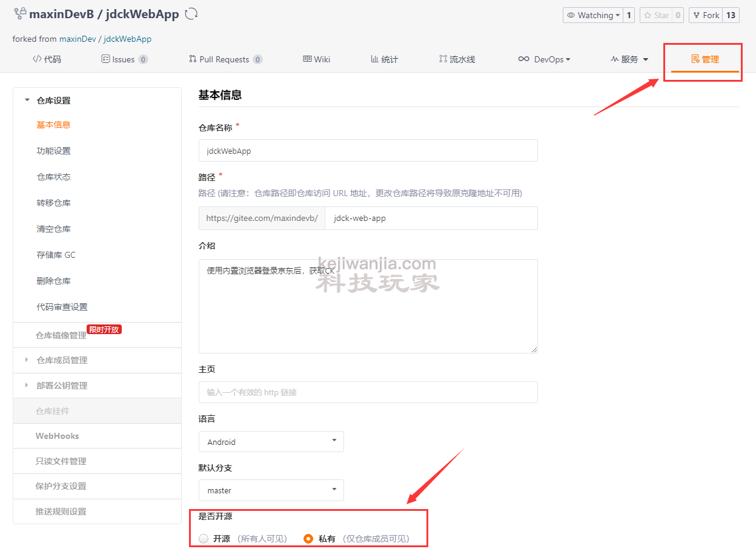Image resolution: width=756 pixels, height=549 pixels.
Task: Go to the maxinDev source owner link
Action: pos(78,39)
